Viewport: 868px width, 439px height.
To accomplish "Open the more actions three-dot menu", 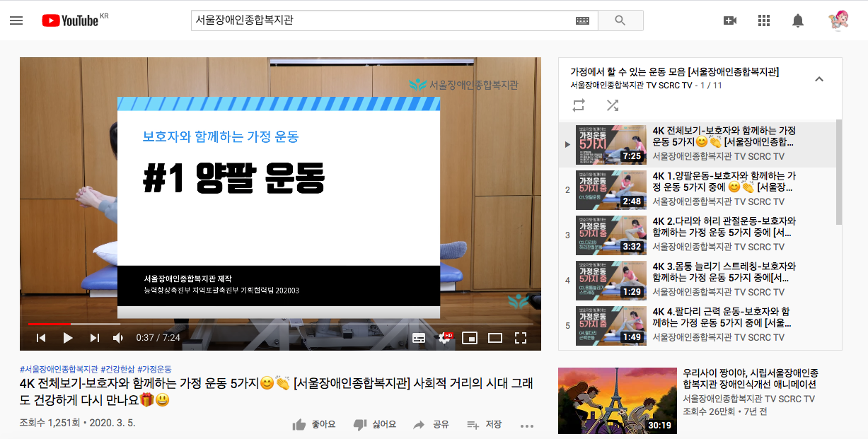I will pyautogui.click(x=526, y=426).
